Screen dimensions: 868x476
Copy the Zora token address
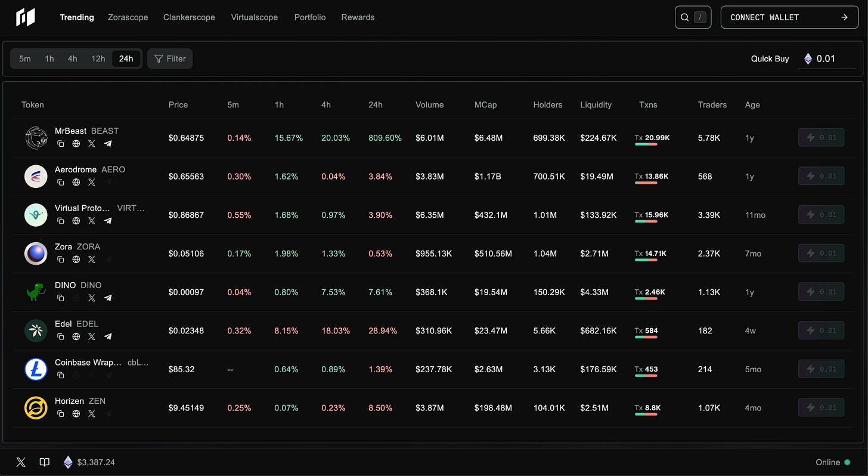61,259
